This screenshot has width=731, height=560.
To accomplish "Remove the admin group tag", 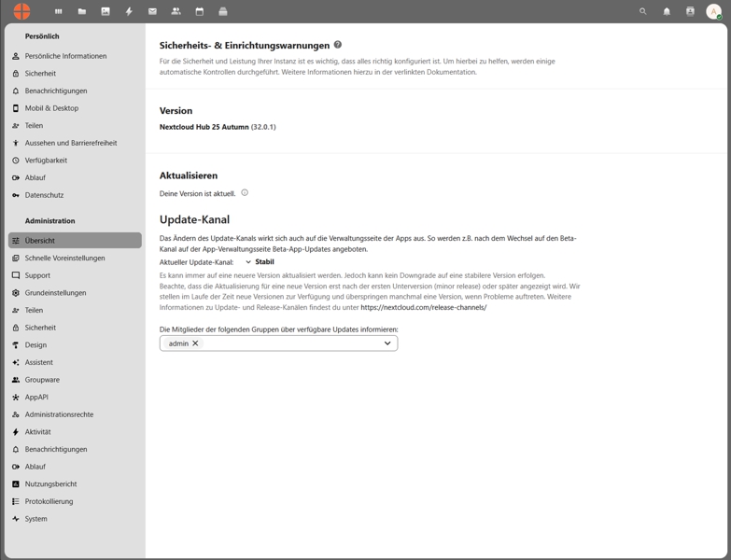I will pyautogui.click(x=195, y=343).
